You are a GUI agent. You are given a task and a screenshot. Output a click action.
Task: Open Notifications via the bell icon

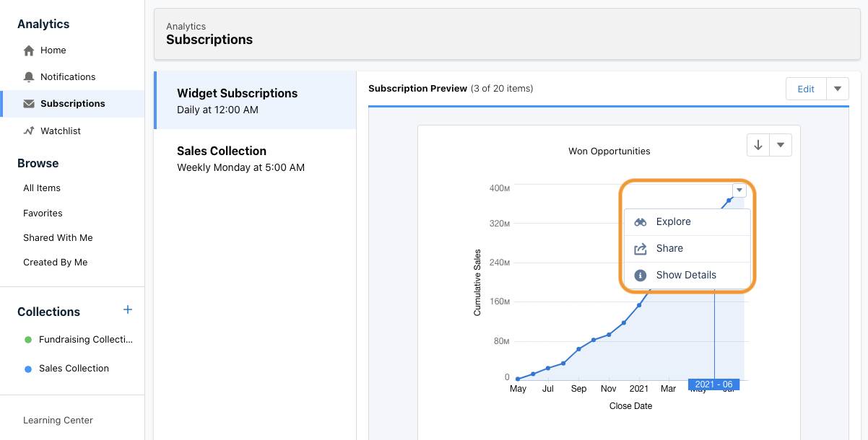29,76
